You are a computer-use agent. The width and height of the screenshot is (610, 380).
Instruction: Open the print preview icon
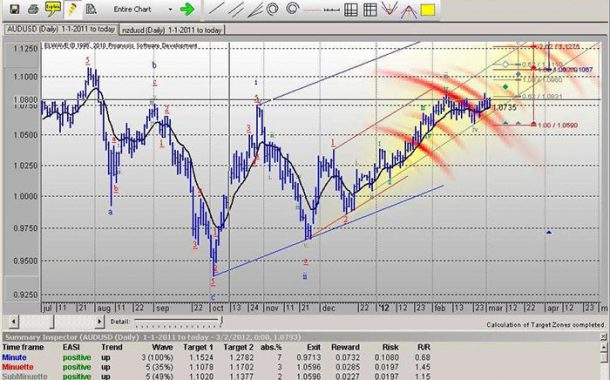[91, 9]
